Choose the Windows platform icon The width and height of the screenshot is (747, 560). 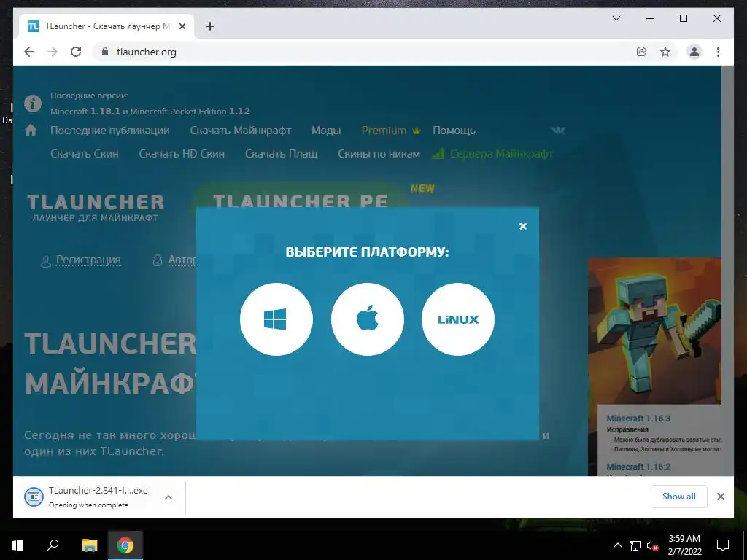click(x=276, y=319)
